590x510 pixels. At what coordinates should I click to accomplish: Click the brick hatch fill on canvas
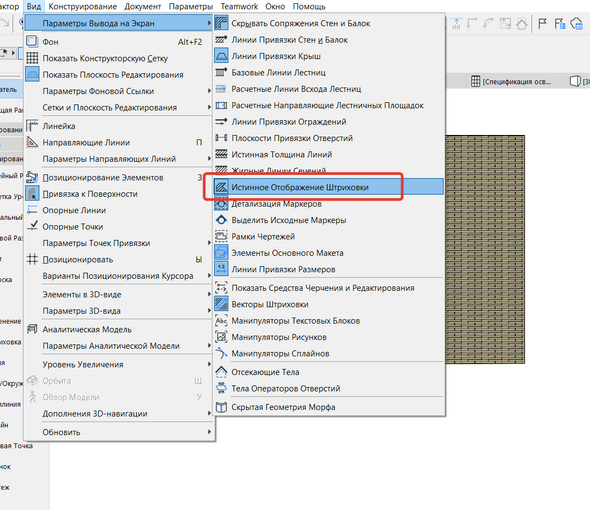485,250
